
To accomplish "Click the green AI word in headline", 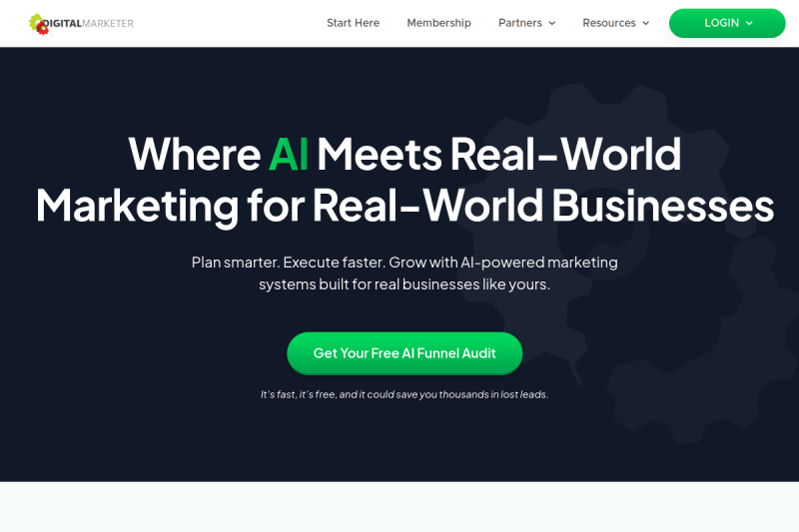I will (x=289, y=154).
